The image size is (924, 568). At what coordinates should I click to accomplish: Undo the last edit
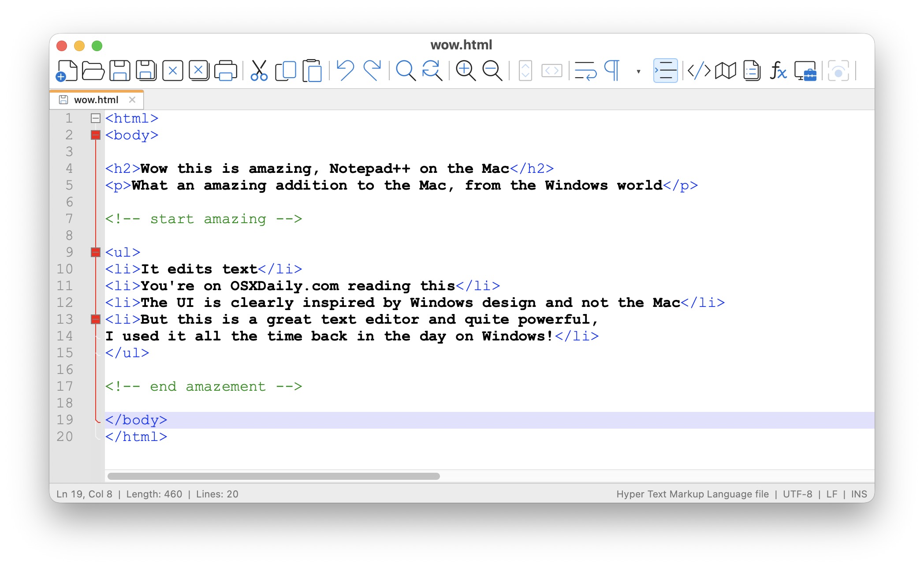coord(345,71)
